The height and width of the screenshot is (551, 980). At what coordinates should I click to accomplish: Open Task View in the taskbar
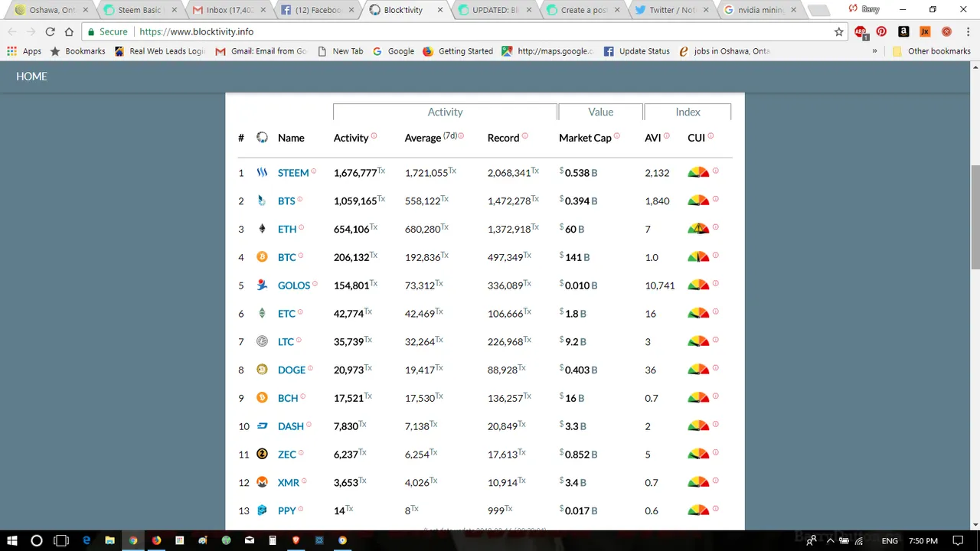61,540
